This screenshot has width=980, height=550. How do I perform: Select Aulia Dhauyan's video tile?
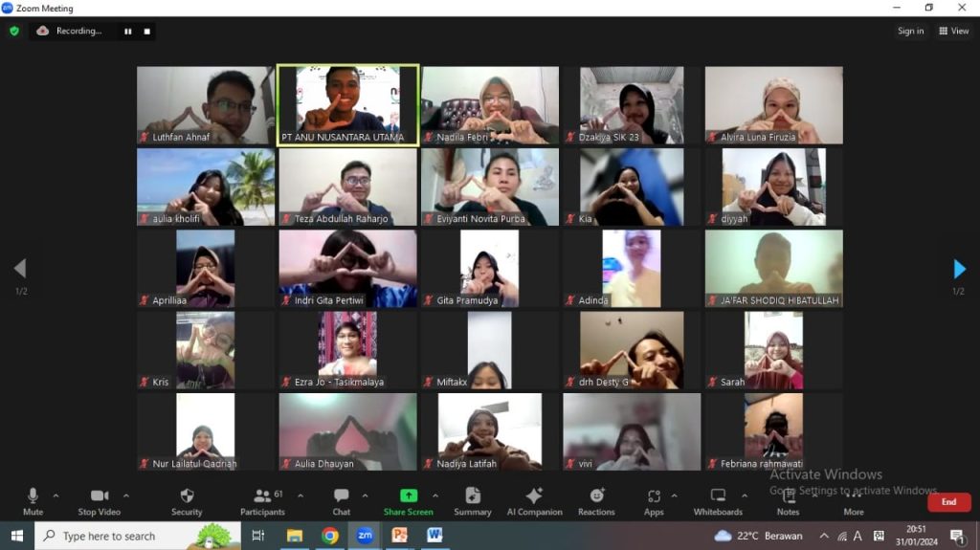tap(348, 432)
